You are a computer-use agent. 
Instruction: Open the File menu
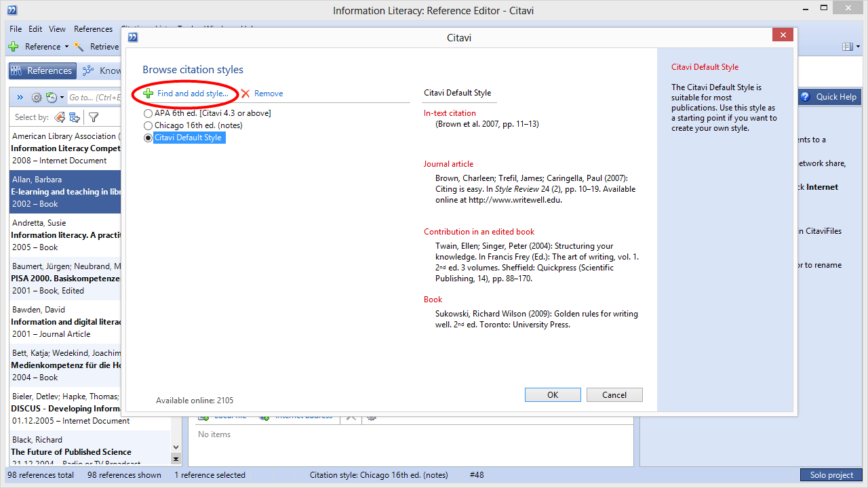pyautogui.click(x=16, y=29)
